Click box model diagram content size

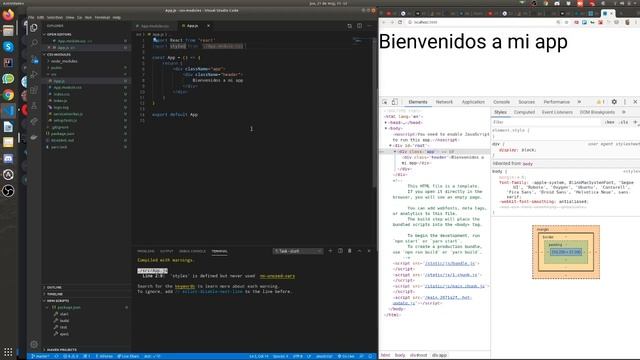click(566, 252)
